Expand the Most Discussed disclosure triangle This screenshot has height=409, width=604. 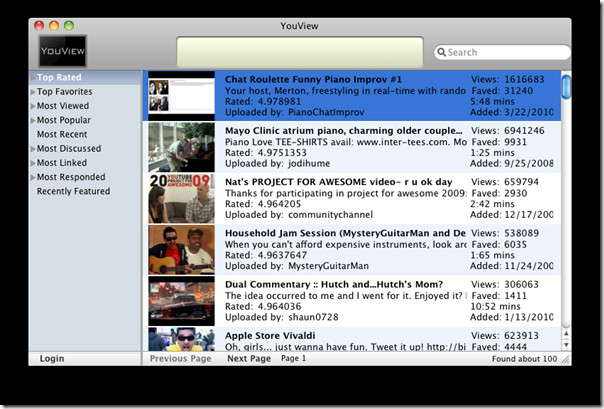33,149
